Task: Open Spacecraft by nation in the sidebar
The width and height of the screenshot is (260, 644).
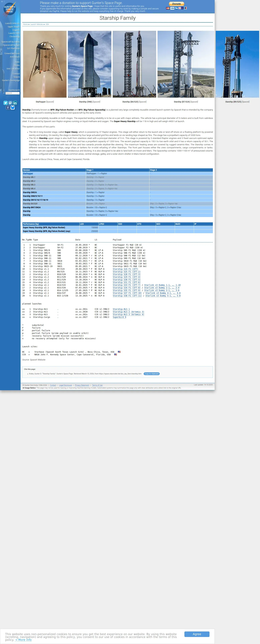Action: (x=11, y=42)
